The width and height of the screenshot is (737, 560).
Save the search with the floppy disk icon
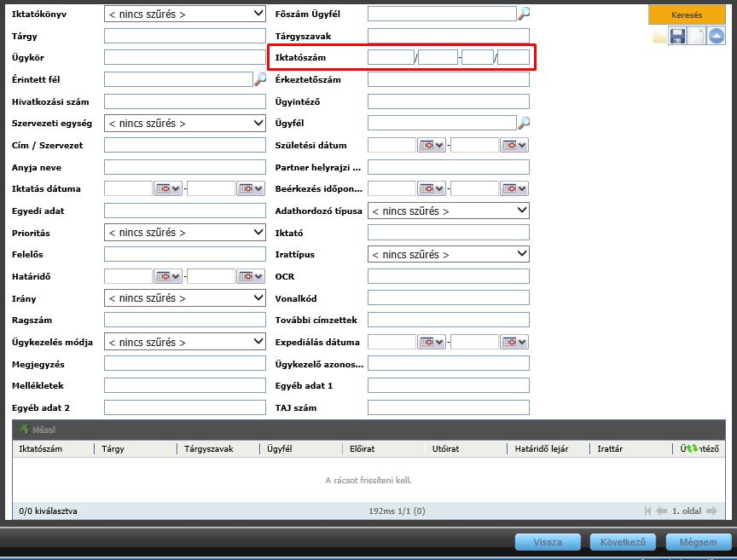point(677,36)
